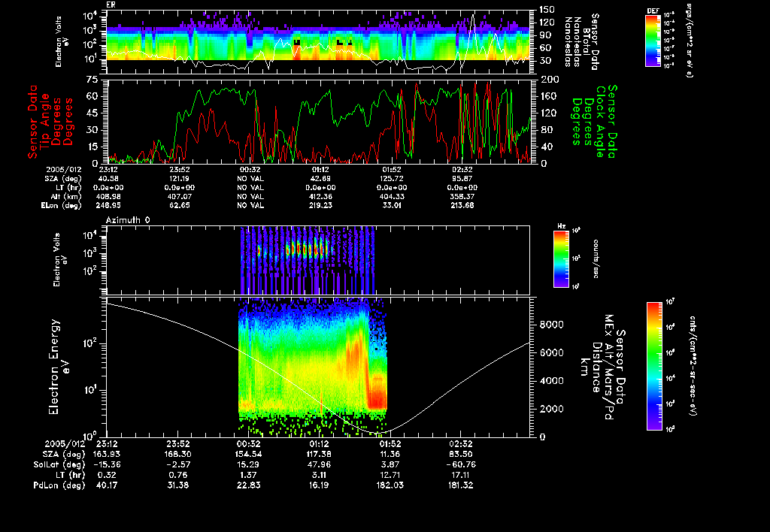The width and height of the screenshot is (770, 532).
Task: Click the red keV peak cluster in the Azimuth 0 panel
Action: pos(308,249)
